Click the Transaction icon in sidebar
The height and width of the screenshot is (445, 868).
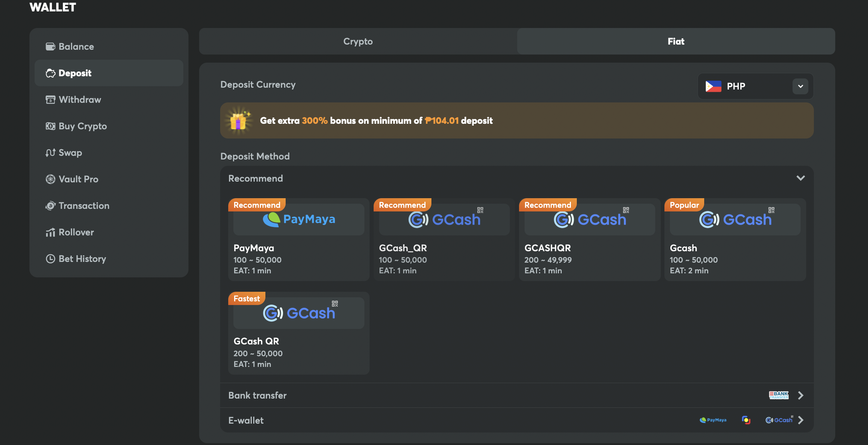click(50, 206)
